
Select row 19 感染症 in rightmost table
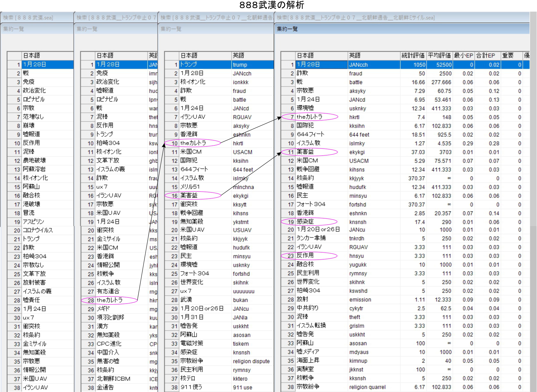tap(305, 222)
